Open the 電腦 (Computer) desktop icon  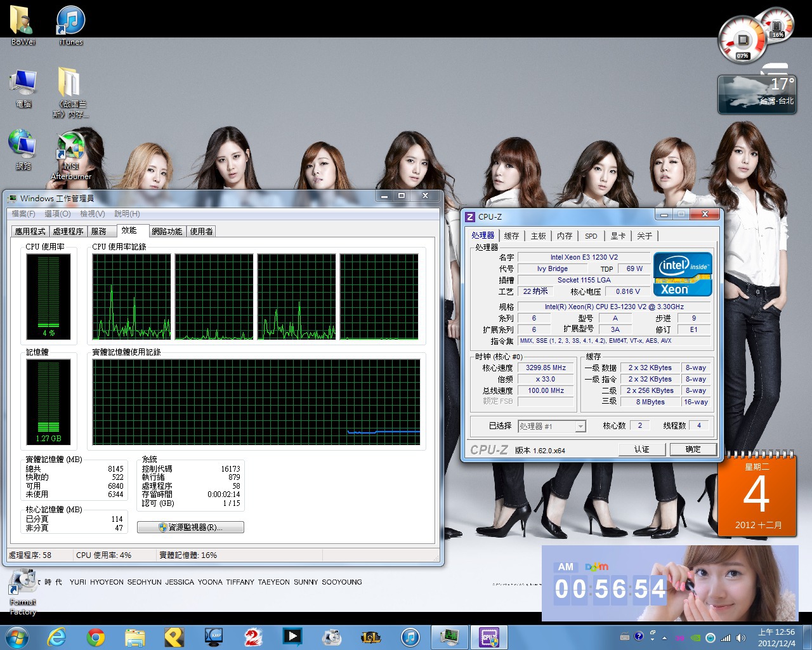click(23, 89)
